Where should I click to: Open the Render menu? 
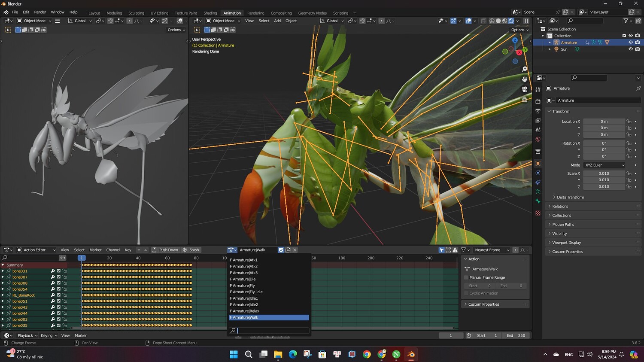(x=40, y=12)
